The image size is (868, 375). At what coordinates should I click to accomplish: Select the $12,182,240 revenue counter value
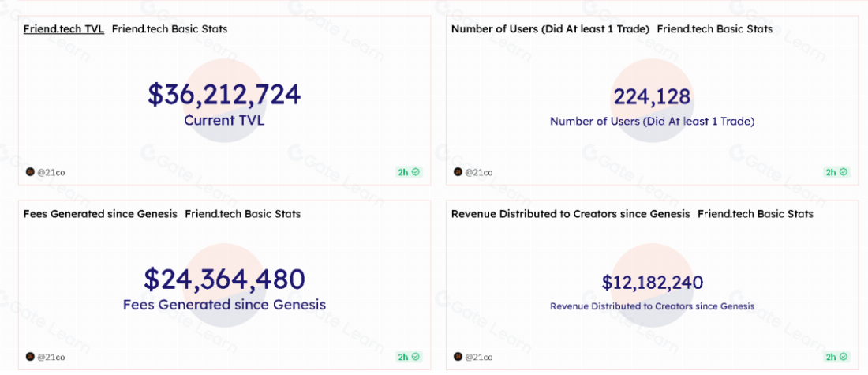(652, 283)
